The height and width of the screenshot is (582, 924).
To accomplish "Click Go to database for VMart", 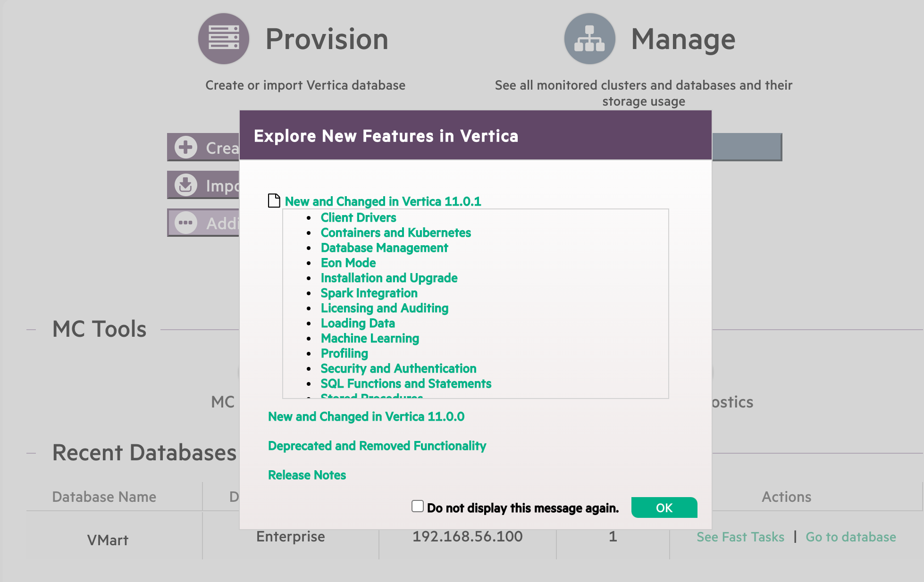I will point(850,537).
